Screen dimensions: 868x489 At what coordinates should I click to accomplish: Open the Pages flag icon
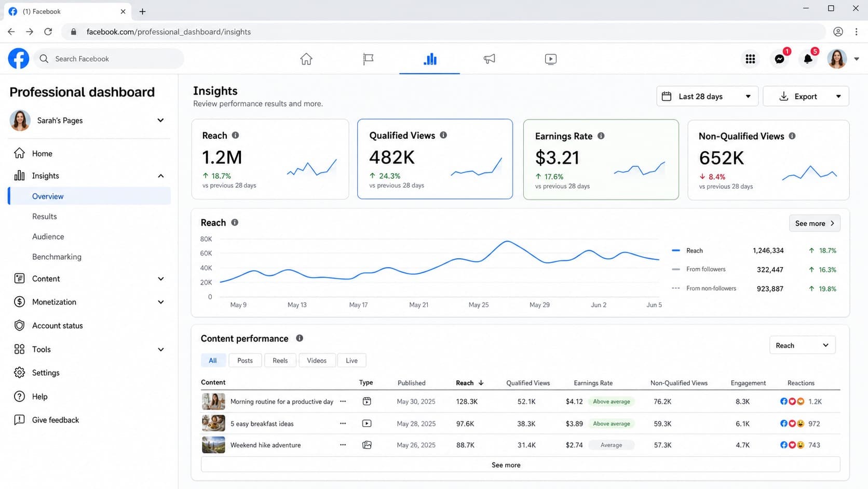(368, 59)
